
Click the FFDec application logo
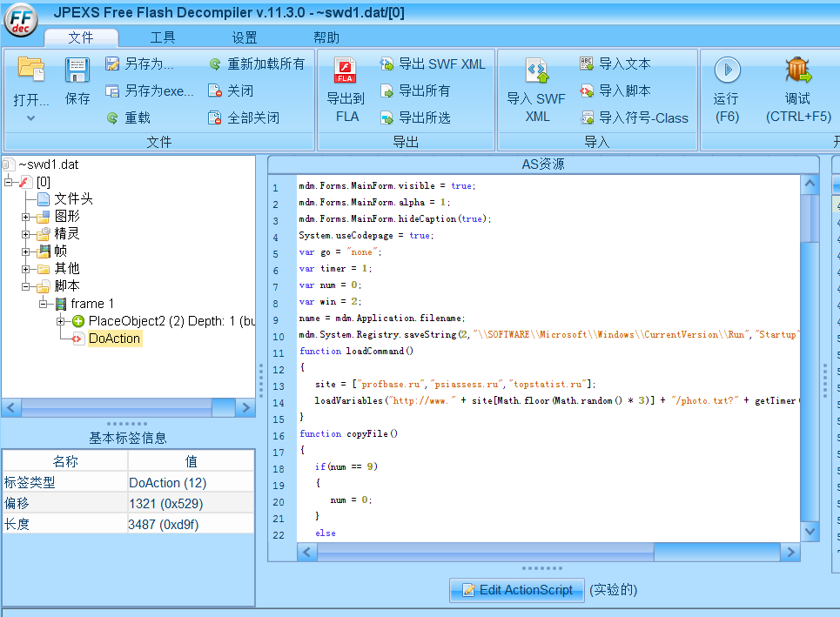(20, 20)
